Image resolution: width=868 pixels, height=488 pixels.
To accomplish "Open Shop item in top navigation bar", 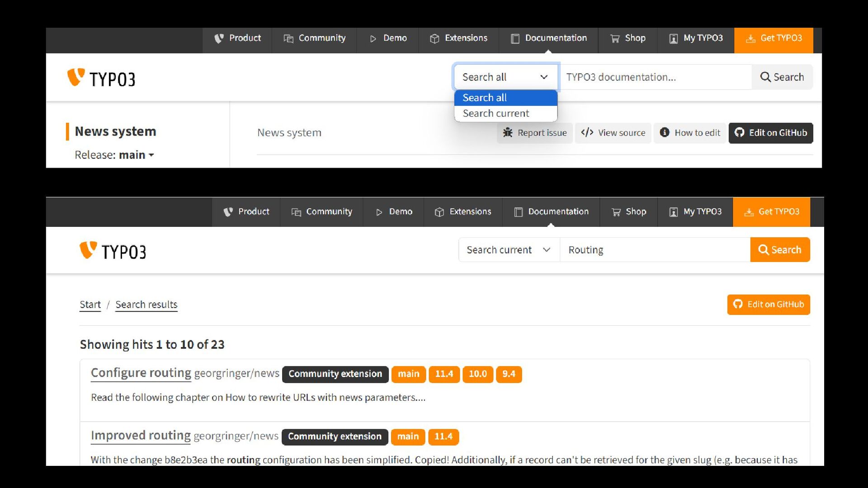I will pyautogui.click(x=627, y=38).
